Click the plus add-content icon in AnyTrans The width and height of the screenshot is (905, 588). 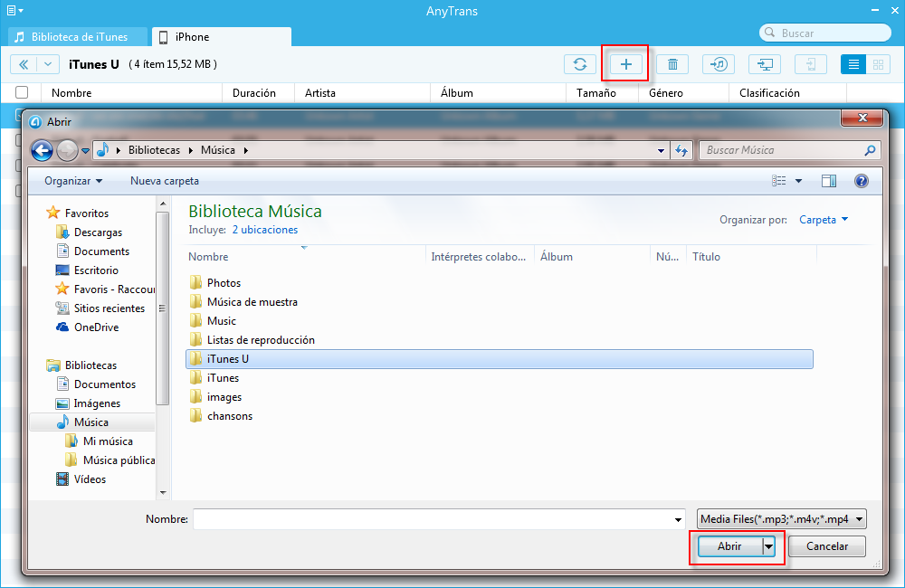point(625,64)
